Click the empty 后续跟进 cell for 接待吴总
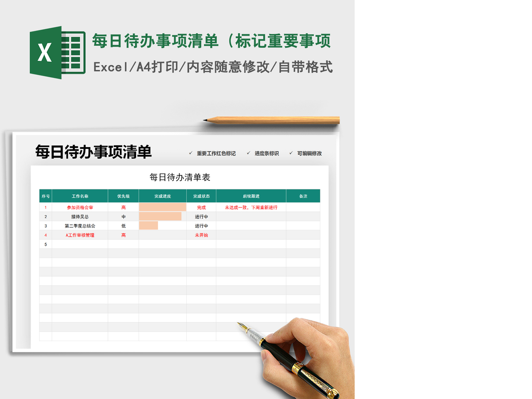Viewport: 532px width, 399px height. pos(251,217)
